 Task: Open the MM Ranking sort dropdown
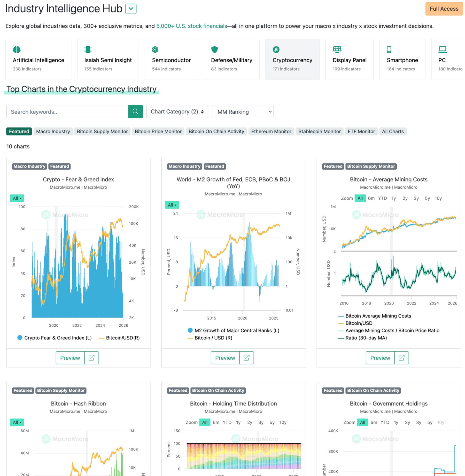(242, 112)
